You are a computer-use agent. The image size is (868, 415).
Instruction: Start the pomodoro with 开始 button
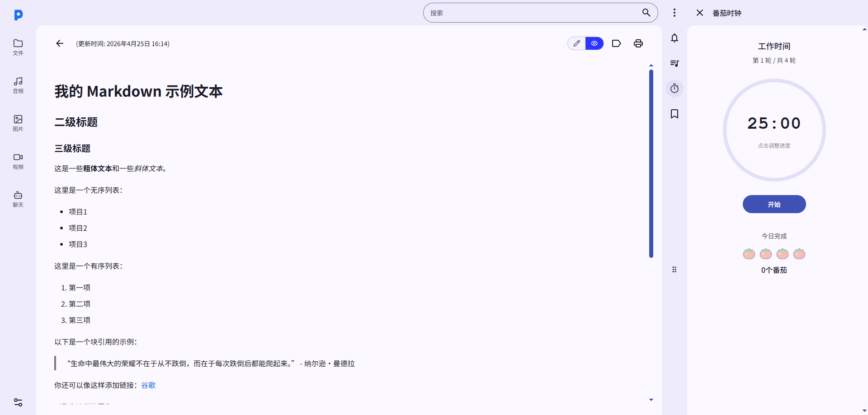[x=774, y=204]
